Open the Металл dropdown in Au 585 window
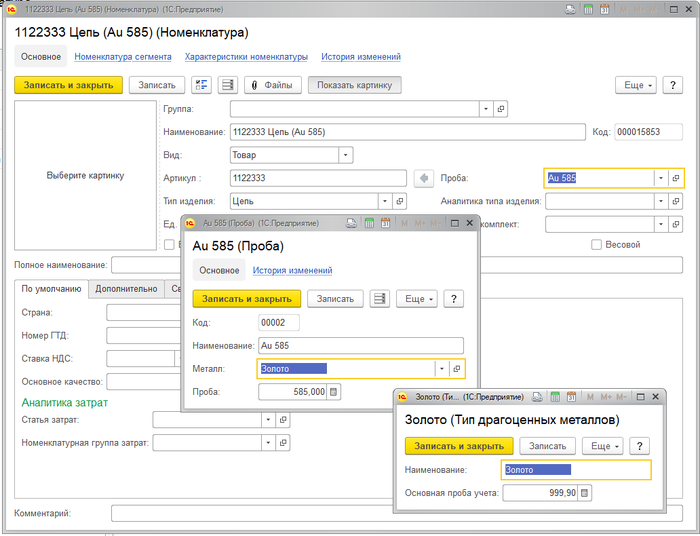Viewport: 700px width, 536px height. 440,369
